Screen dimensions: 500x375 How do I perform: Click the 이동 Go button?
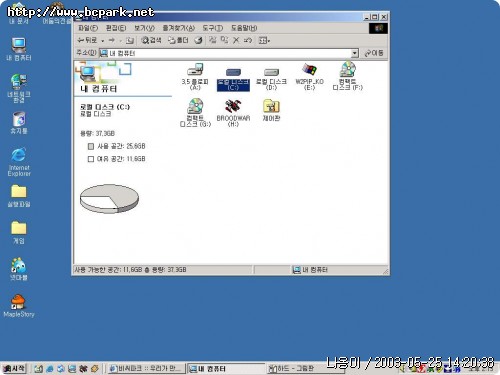coord(374,53)
